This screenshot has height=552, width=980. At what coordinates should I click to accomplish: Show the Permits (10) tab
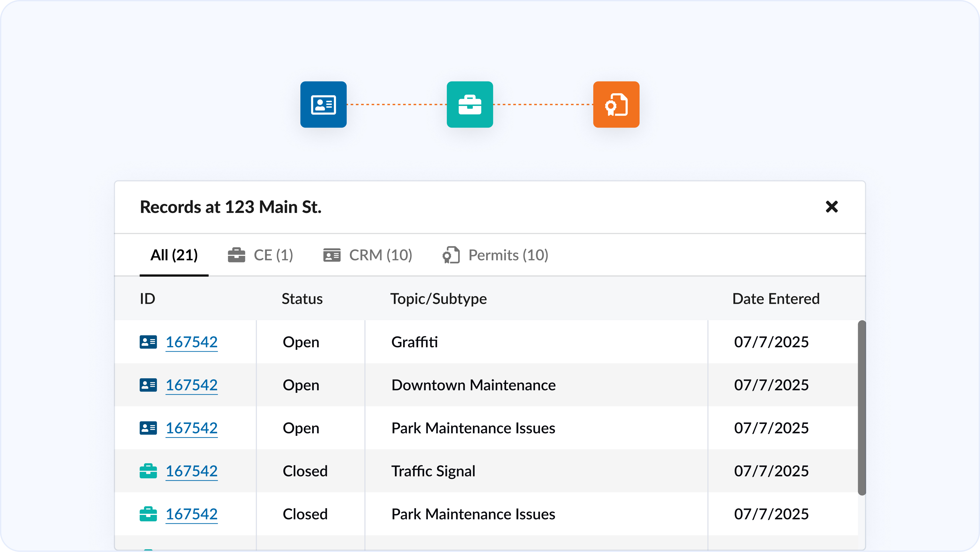[x=495, y=255]
